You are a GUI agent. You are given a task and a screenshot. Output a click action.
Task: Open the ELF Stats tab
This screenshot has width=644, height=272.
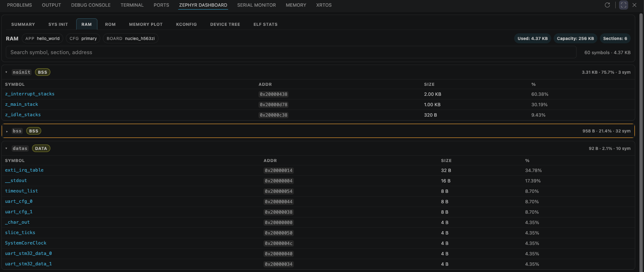click(266, 24)
